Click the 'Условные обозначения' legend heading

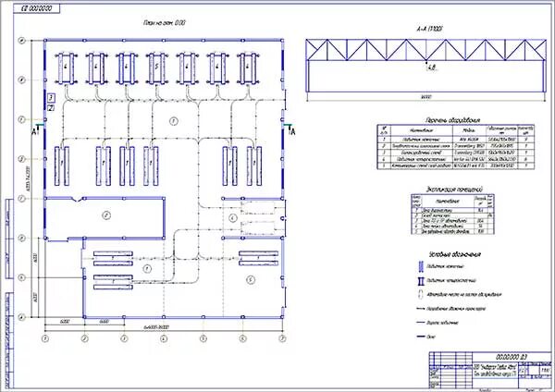pos(455,254)
